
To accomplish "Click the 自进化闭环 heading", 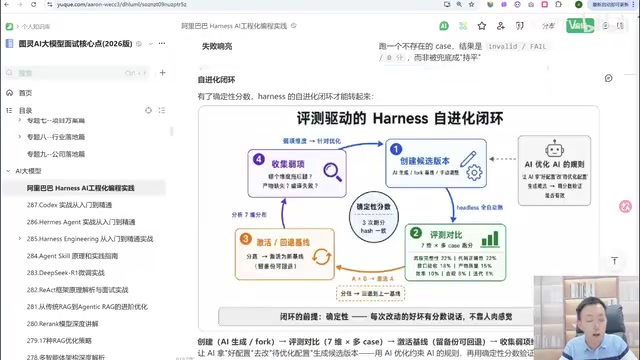I will pos(216,80).
